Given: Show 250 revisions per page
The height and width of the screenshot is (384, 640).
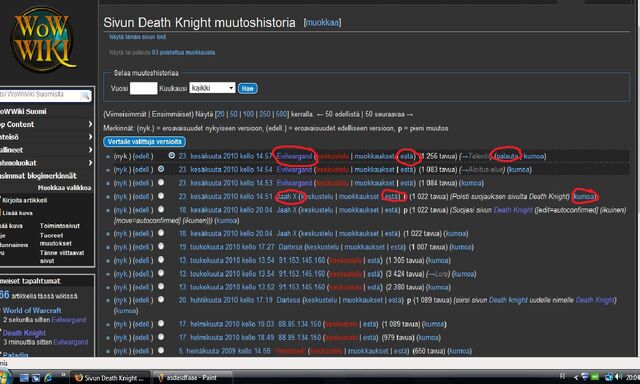Looking at the screenshot, I should 265,114.
